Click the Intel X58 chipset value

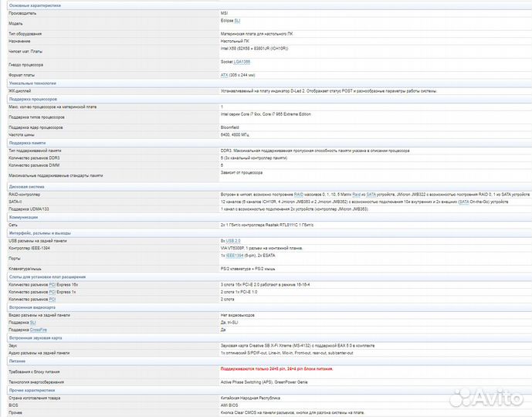pyautogui.click(x=255, y=49)
